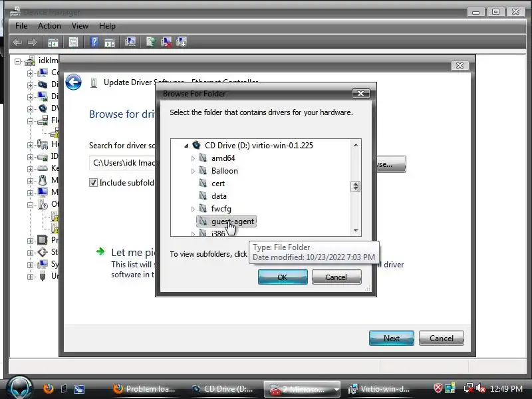The image size is (532, 399).
Task: Click OK in Browse For Folder dialog
Action: (283, 277)
